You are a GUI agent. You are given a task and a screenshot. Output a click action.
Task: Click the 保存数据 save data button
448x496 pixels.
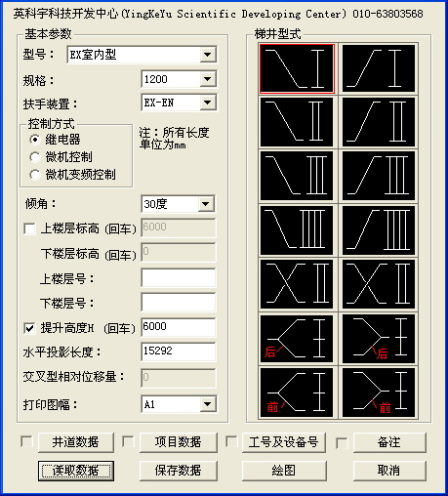click(179, 471)
